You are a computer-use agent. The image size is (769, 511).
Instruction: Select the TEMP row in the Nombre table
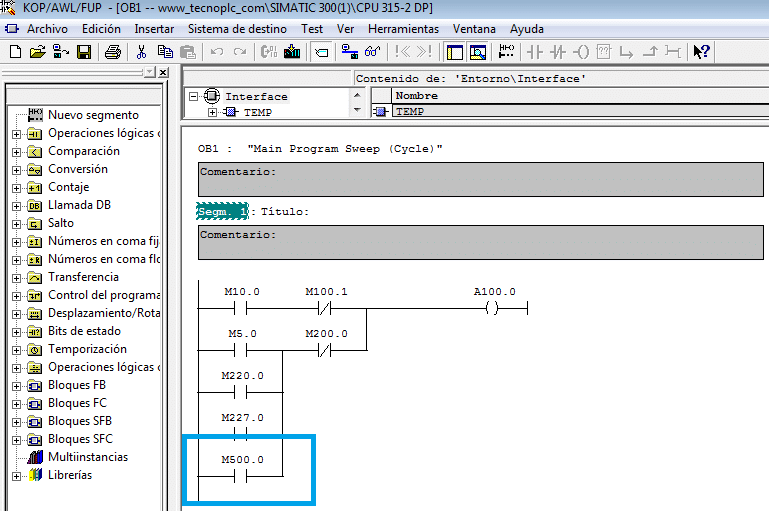pyautogui.click(x=580, y=111)
